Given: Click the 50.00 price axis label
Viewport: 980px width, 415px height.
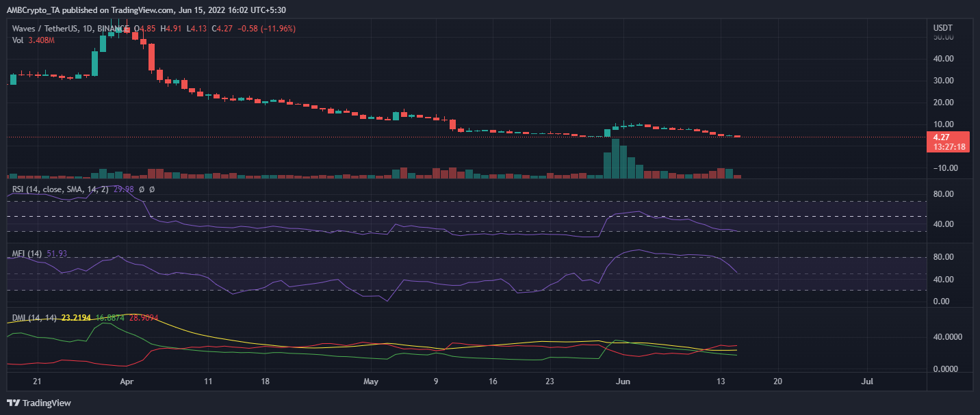Looking at the screenshot, I should click(943, 37).
